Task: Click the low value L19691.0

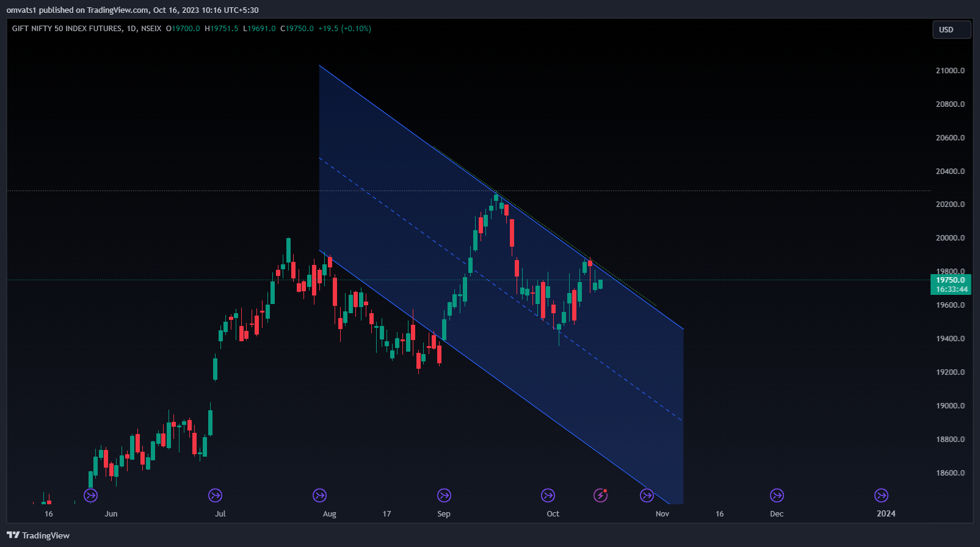Action: pyautogui.click(x=260, y=29)
